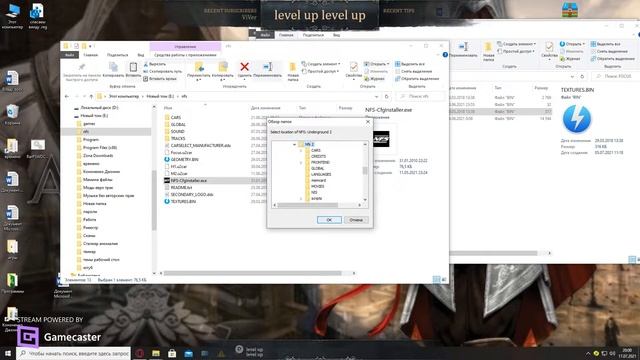Image resolution: width=640 pixels, height=360 pixels.
Task: Open Home (Главная) tab in nfs window
Action: tap(91, 55)
